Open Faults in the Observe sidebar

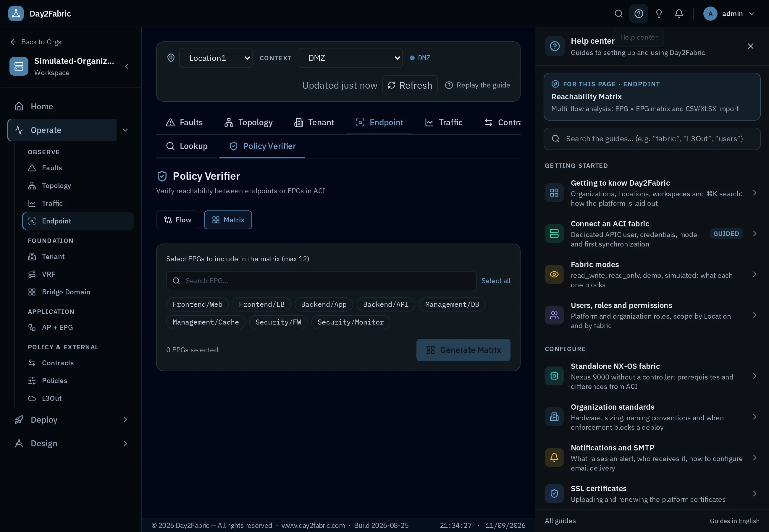78,168
